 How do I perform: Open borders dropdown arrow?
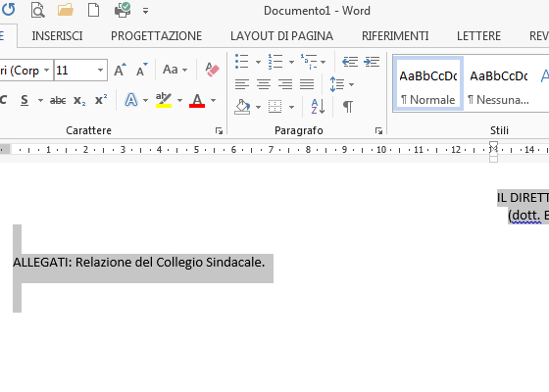tap(291, 107)
